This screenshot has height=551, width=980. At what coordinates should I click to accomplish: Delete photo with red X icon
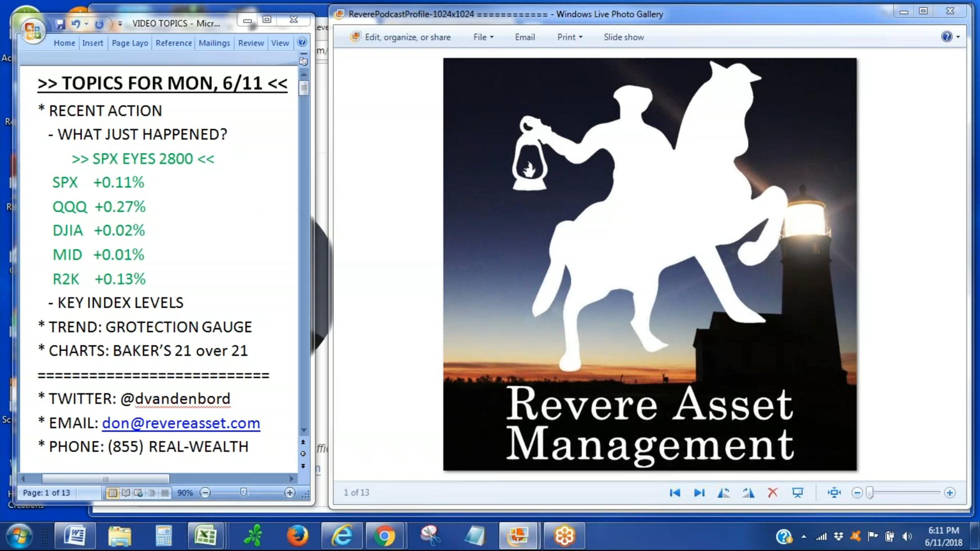point(773,493)
